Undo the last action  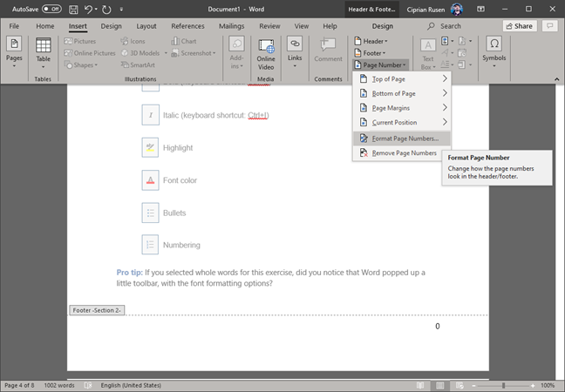tap(88, 10)
